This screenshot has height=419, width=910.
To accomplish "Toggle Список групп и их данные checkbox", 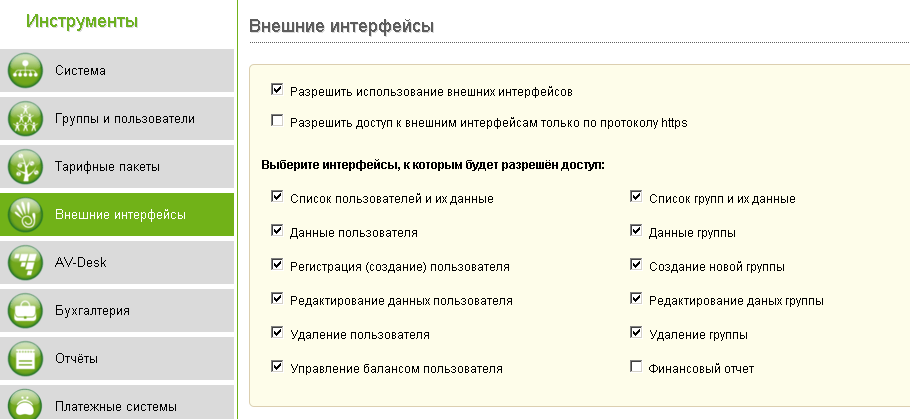I will point(636,196).
